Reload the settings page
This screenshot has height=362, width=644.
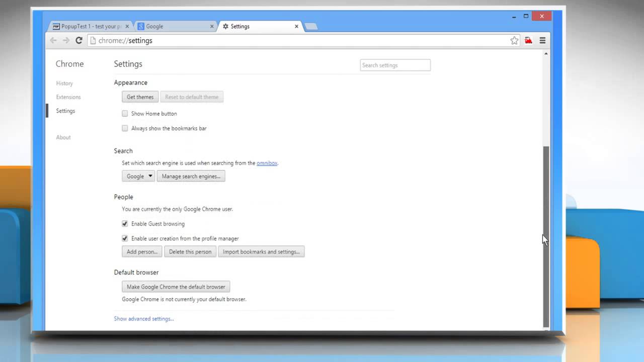(79, 40)
